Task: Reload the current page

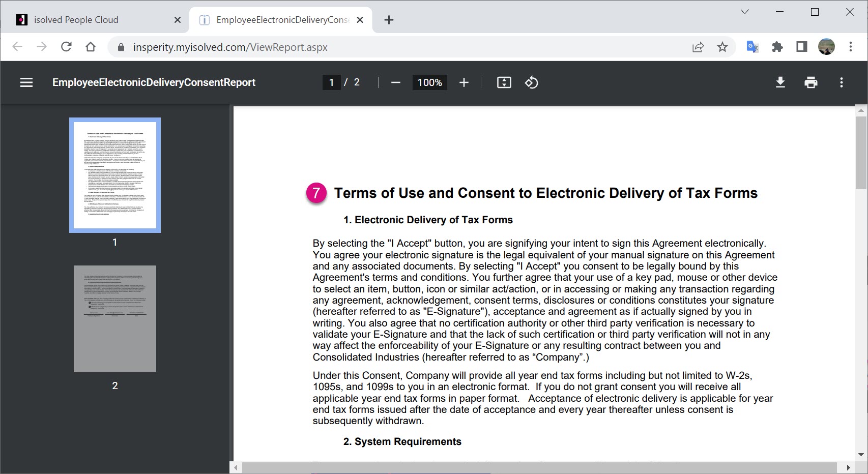Action: 66,47
